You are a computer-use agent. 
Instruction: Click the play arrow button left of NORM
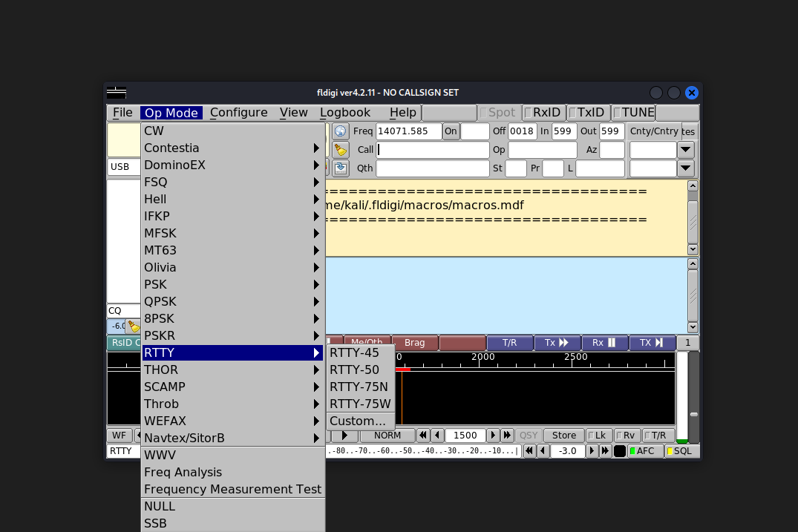tap(344, 436)
